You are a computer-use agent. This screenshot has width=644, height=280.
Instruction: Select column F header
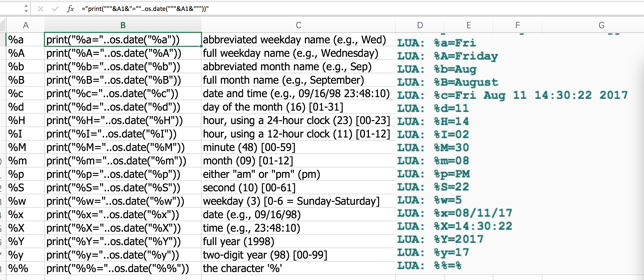coord(518,25)
